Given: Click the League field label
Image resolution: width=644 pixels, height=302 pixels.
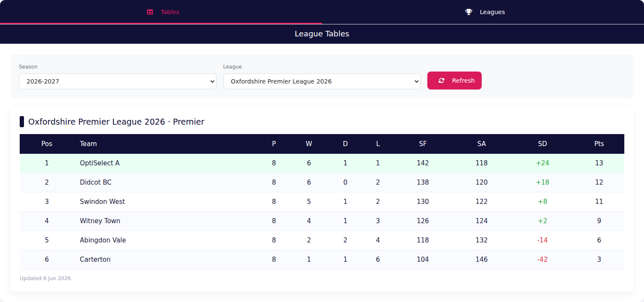Looking at the screenshot, I should 233,67.
